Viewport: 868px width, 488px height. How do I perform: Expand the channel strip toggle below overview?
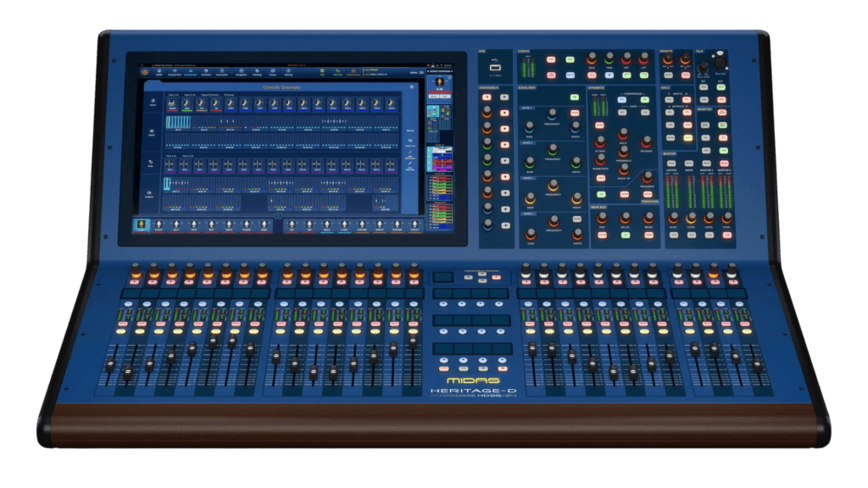pyautogui.click(x=278, y=216)
